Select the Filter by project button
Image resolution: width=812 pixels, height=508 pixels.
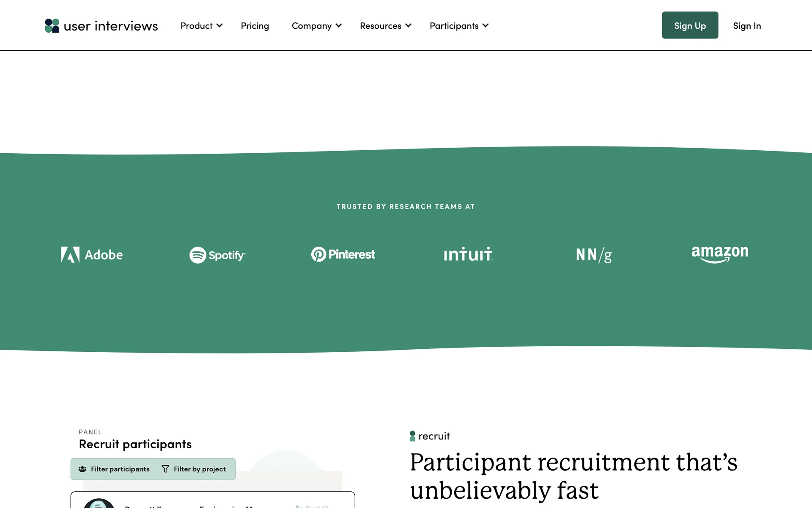195,469
